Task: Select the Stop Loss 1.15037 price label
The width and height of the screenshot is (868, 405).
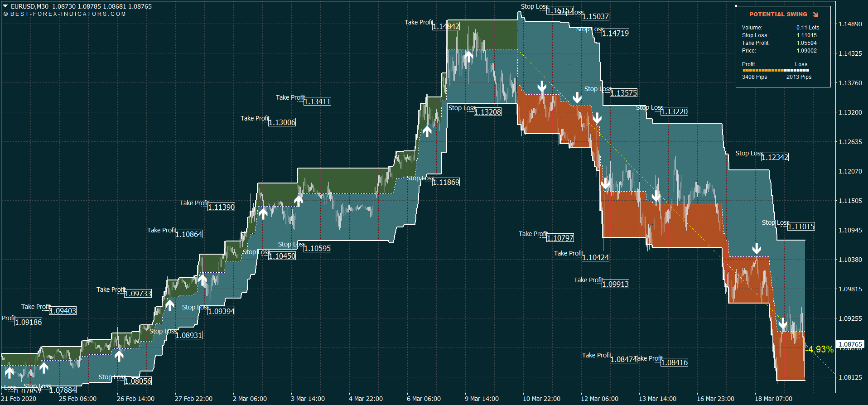Action: [595, 16]
